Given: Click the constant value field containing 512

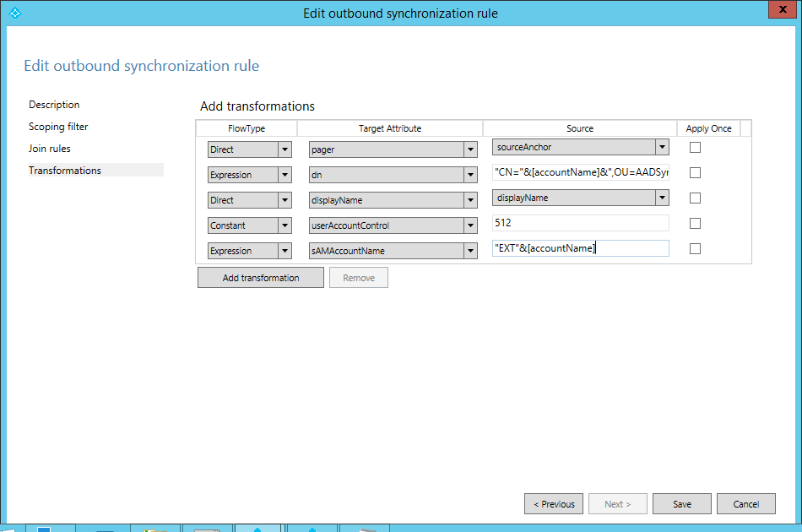Looking at the screenshot, I should pos(580,224).
